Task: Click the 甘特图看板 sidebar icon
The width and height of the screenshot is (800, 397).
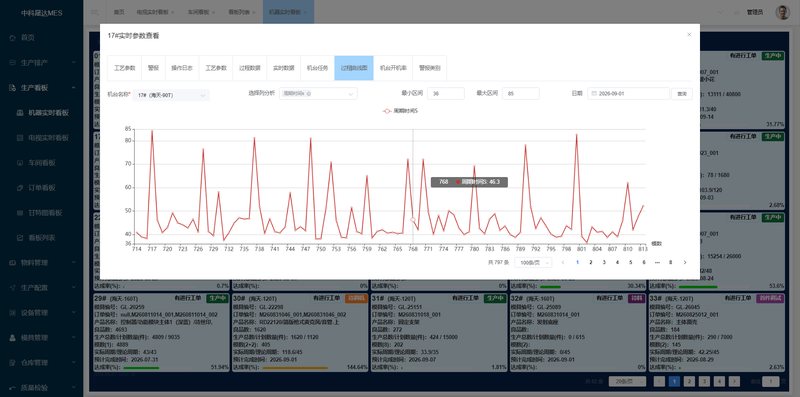Action: [x=20, y=213]
